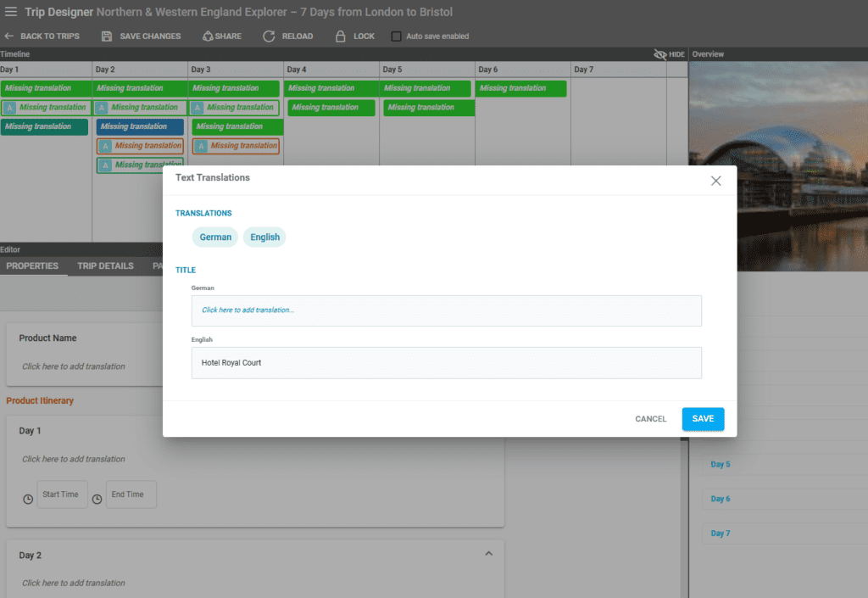
Task: Hide the timeline using the eye toggle
Action: coord(661,54)
